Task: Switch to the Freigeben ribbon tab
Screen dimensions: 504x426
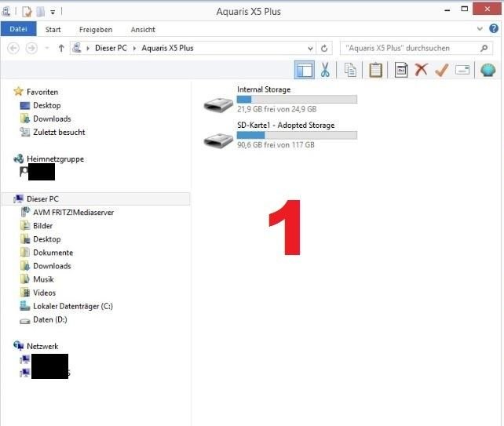Action: point(96,30)
